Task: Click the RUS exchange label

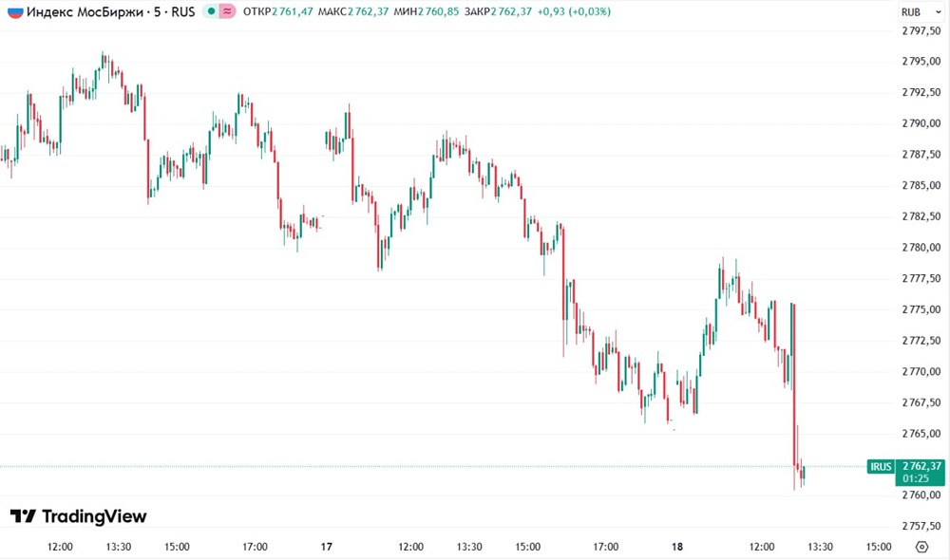Action: click(180, 12)
